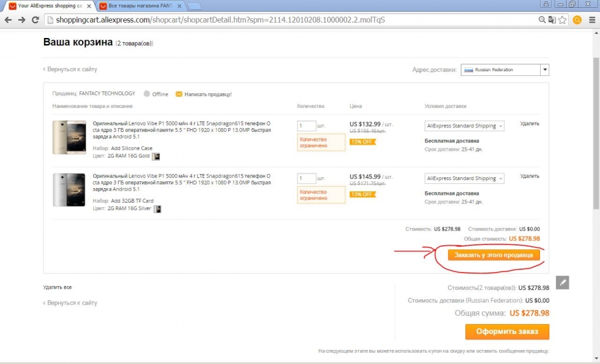Image resolution: width=600 pixels, height=364 pixels.
Task: Open the Chrome hamburger menu
Action: tap(592, 20)
